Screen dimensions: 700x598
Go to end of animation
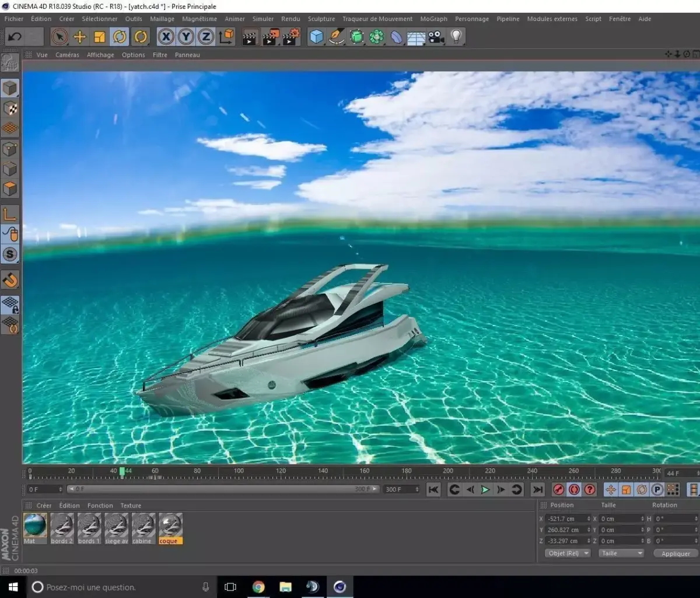pyautogui.click(x=538, y=489)
